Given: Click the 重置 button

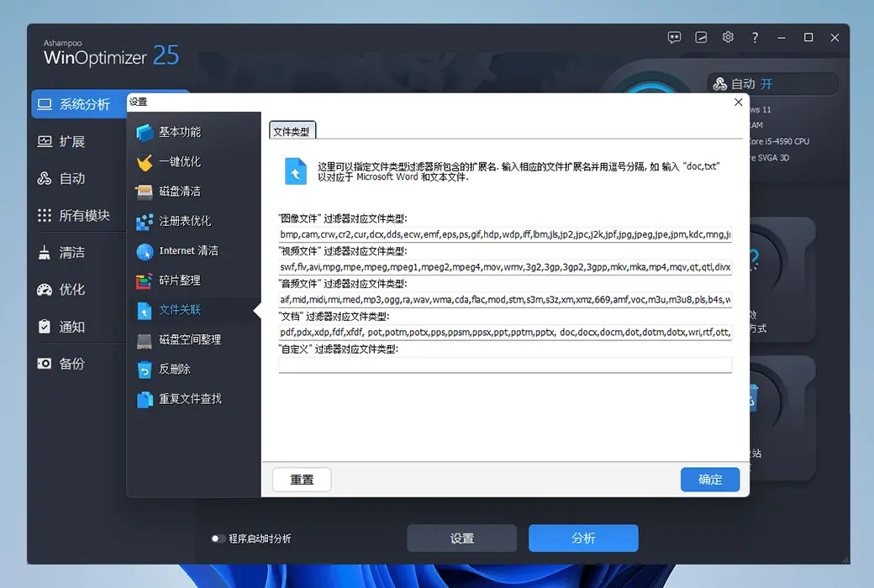Looking at the screenshot, I should (302, 480).
